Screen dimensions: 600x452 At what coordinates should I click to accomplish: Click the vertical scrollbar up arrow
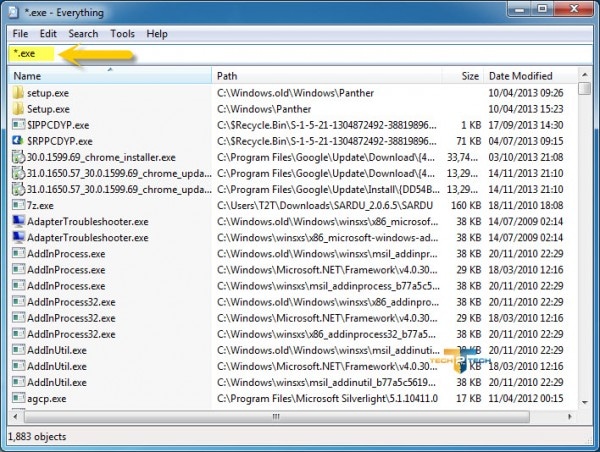585,75
